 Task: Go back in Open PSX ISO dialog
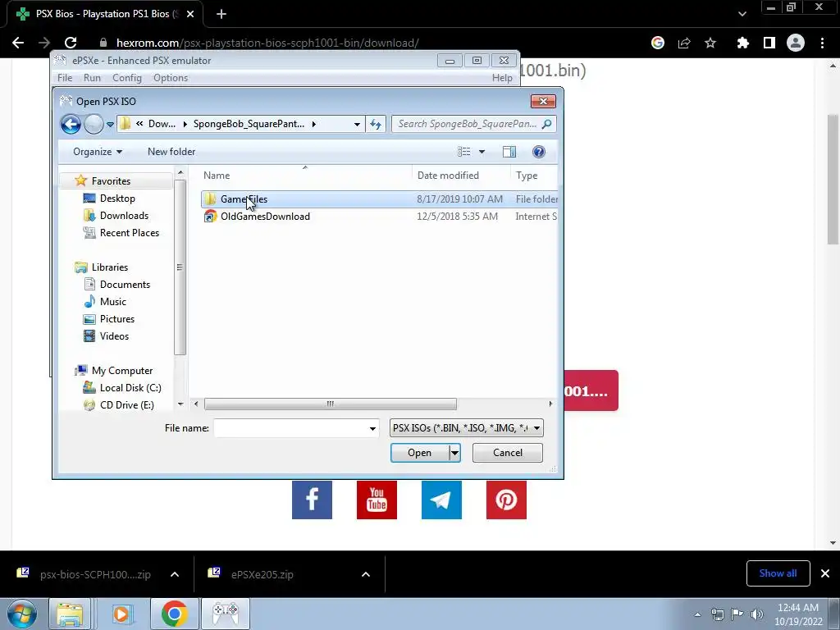tap(71, 125)
